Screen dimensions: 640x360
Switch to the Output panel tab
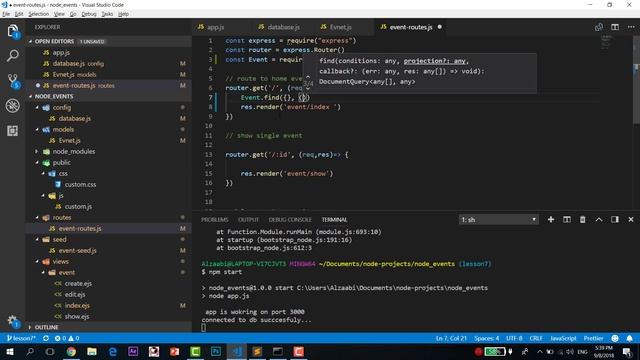(248, 220)
